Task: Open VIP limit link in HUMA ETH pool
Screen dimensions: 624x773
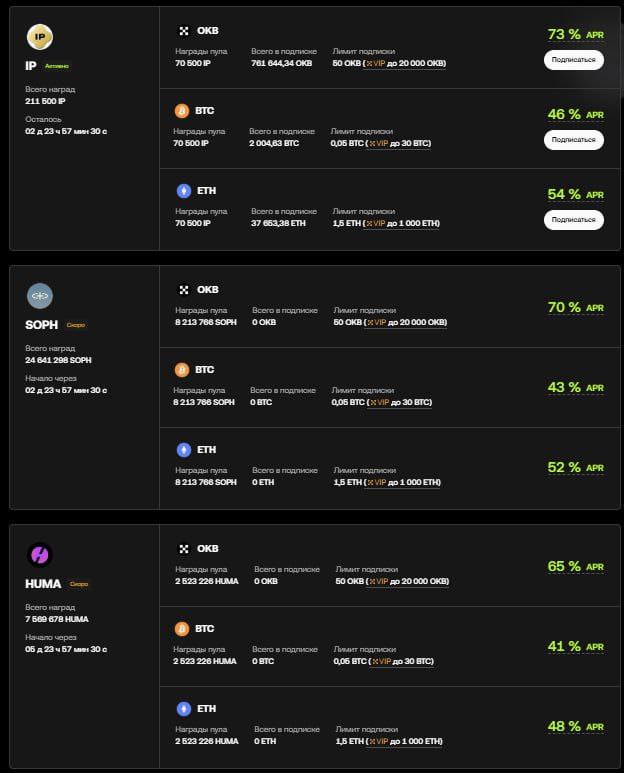Action: tap(380, 742)
